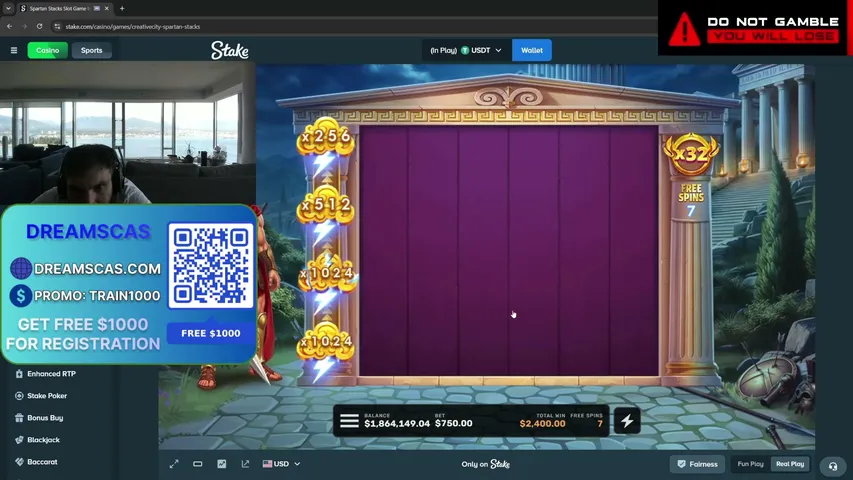Switch to the Sports section
853x480 pixels.
tap(91, 50)
